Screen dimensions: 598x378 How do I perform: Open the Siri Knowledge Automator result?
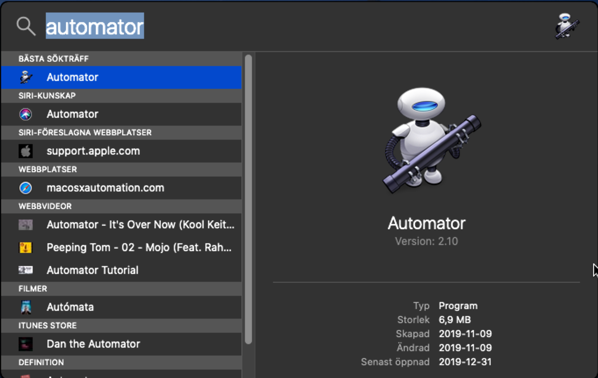[x=121, y=114]
